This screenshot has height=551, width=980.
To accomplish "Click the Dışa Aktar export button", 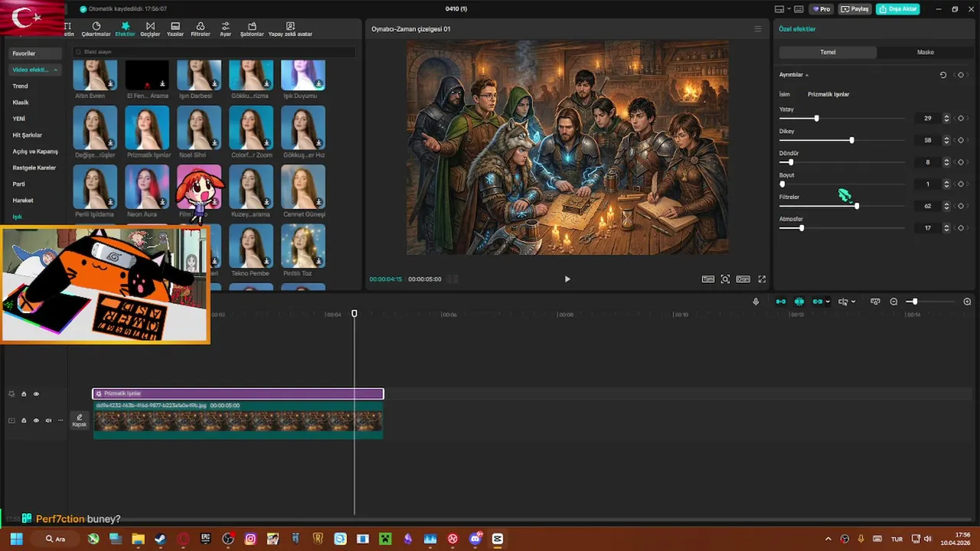I will coord(898,9).
